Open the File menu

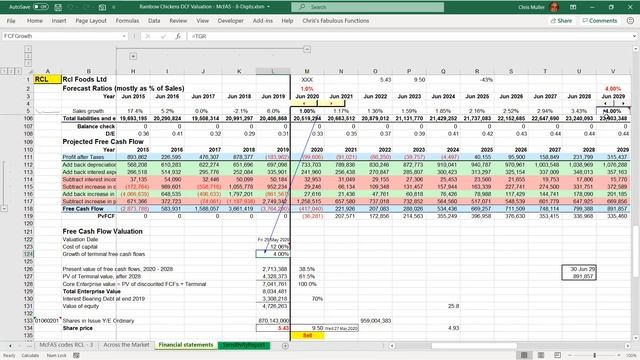coord(11,20)
